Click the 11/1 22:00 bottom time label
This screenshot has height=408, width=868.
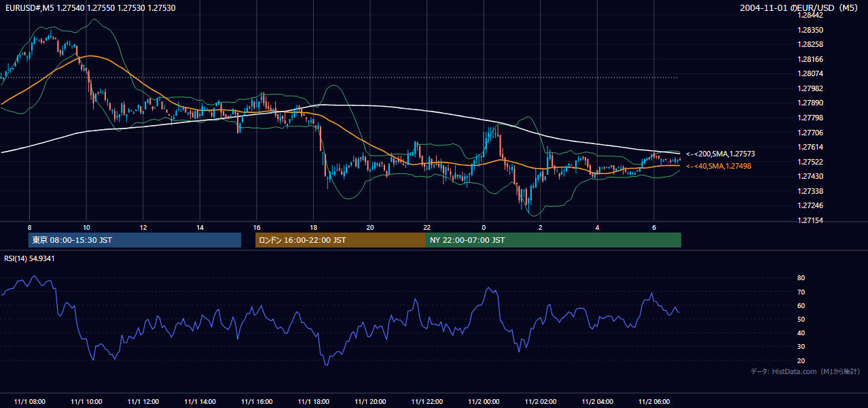pyautogui.click(x=427, y=402)
